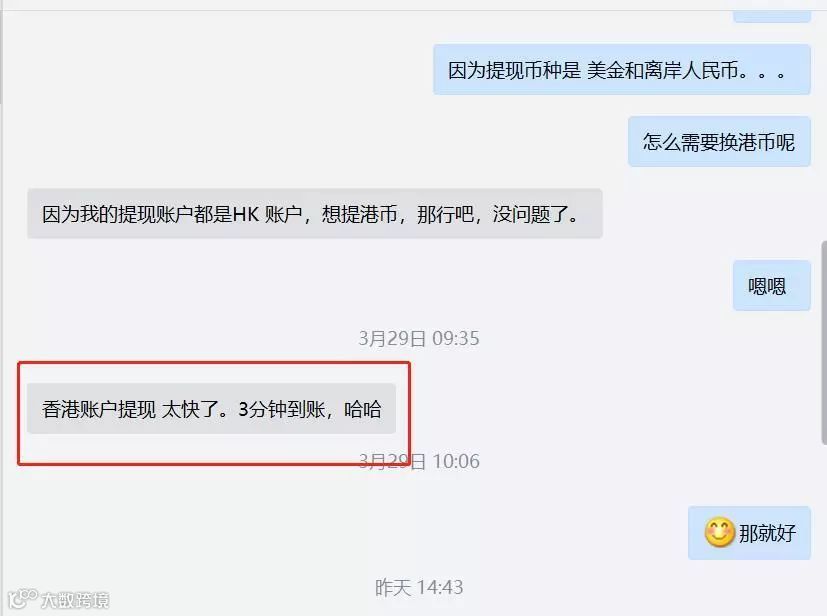Click the word 哈哈 in the highlighted message
827x616 pixels.
362,409
